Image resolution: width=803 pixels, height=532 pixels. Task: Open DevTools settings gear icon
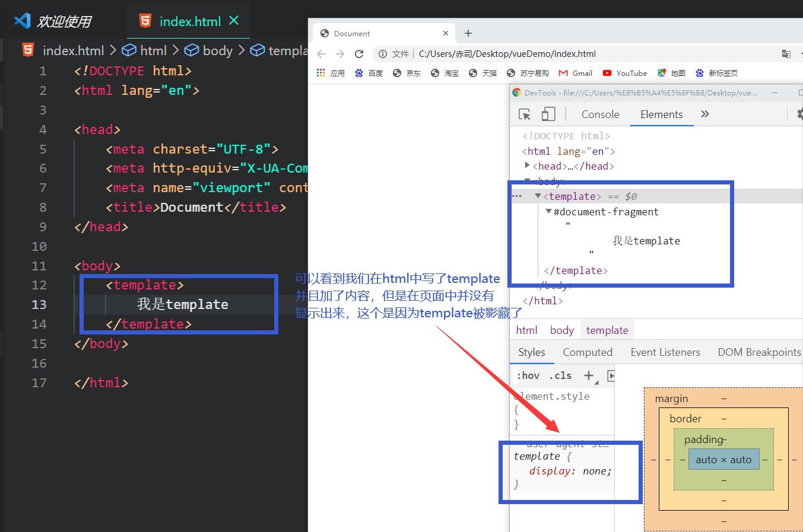(800, 114)
